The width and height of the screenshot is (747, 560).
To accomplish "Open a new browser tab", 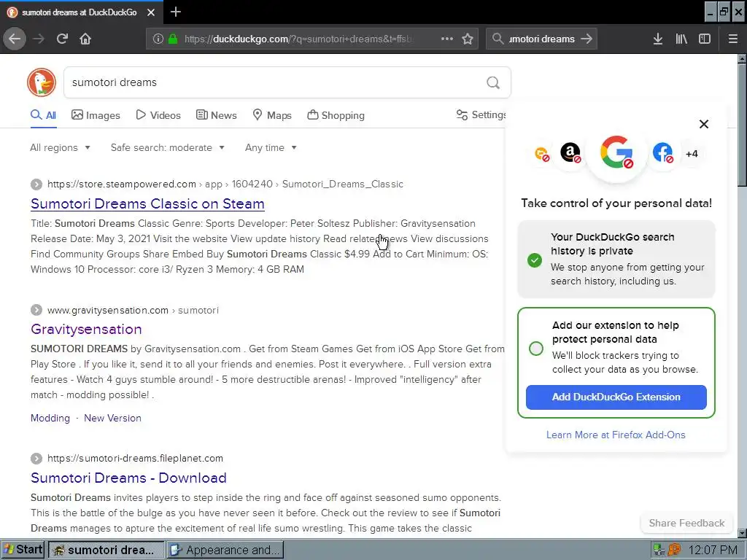I will click(175, 12).
